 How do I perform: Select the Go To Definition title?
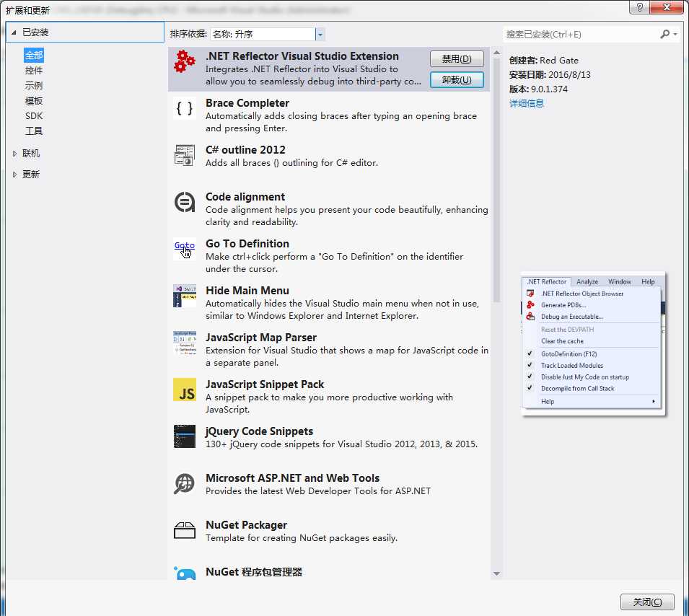[247, 244]
